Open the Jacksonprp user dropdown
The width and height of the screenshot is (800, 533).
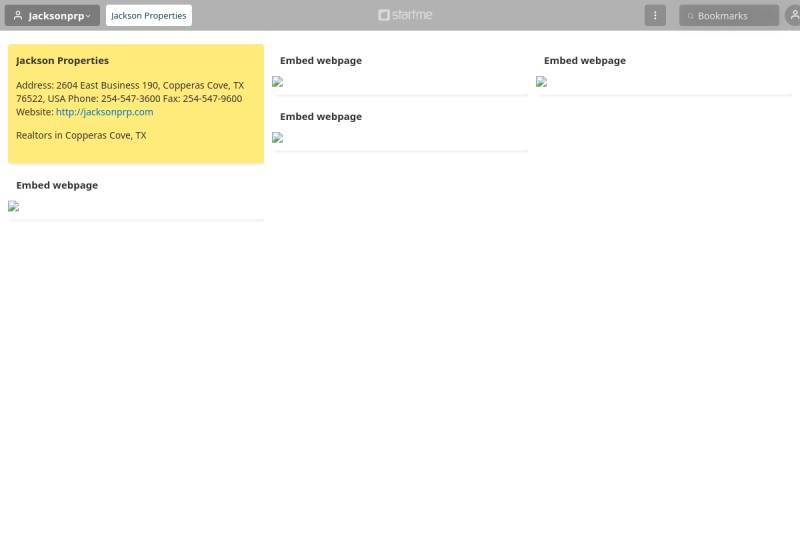(x=52, y=15)
